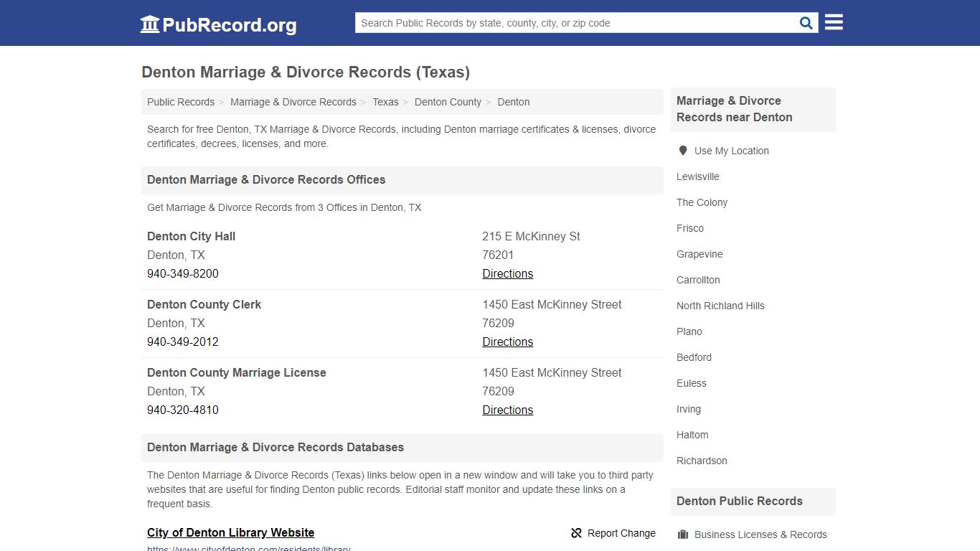
Task: Open the Texas breadcrumb link
Action: 385,102
